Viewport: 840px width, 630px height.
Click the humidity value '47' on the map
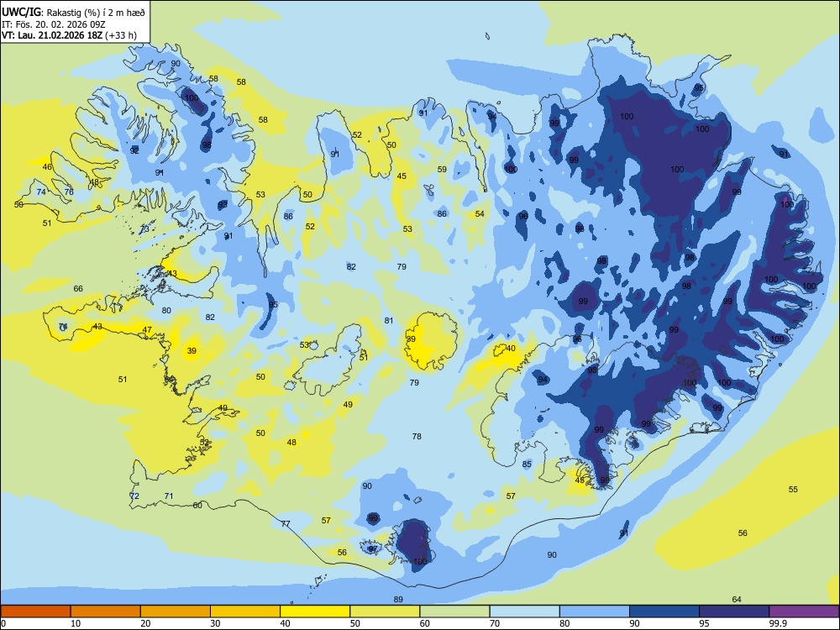(147, 330)
